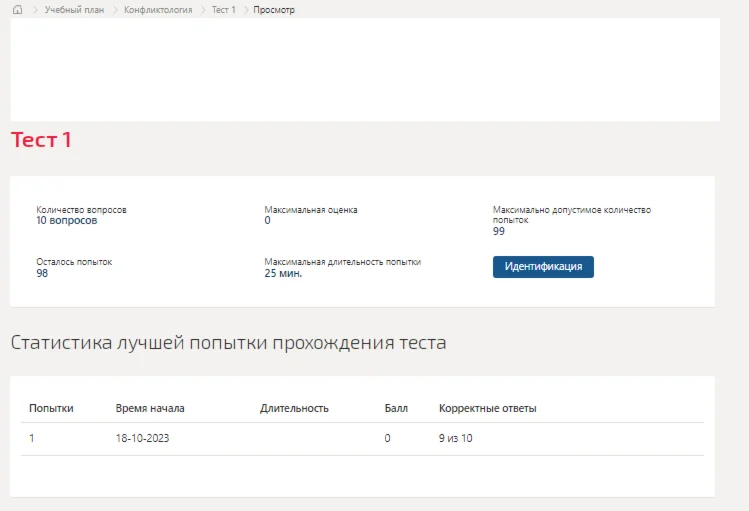
Task: Click the maximum attempts value 99
Action: [499, 231]
